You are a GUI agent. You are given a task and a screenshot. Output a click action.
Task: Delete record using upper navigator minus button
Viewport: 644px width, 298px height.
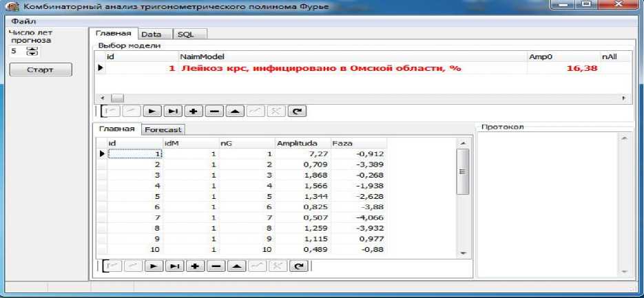[215, 110]
